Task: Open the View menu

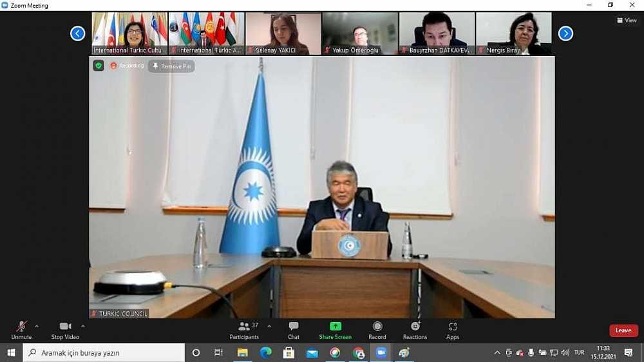Action: point(627,20)
